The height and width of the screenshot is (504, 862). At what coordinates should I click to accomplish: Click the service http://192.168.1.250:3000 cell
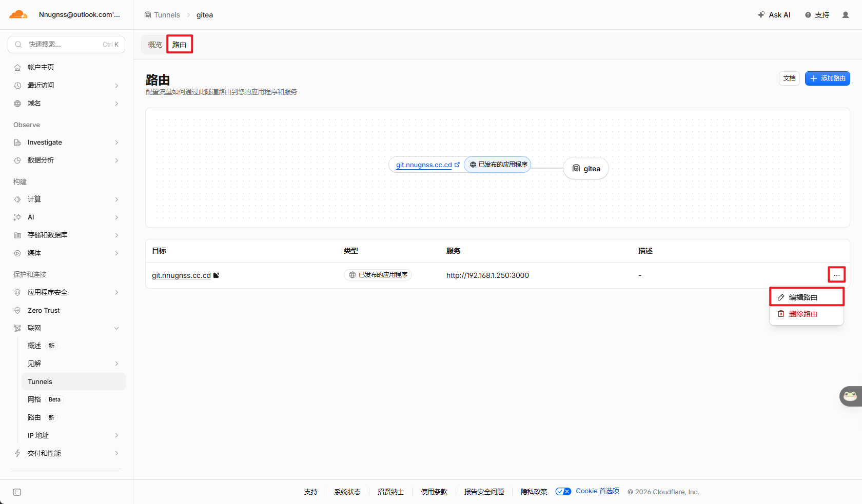pyautogui.click(x=487, y=275)
